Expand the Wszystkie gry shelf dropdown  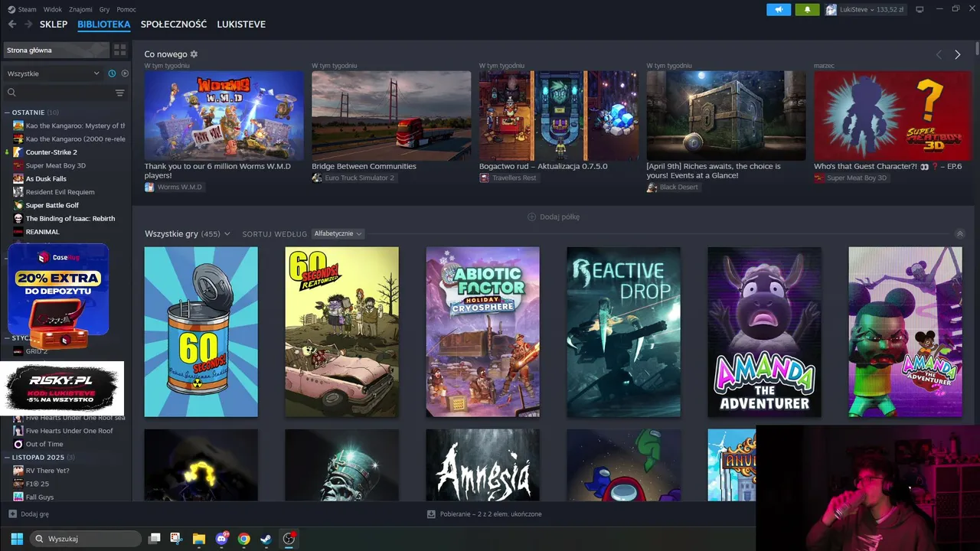tap(227, 234)
